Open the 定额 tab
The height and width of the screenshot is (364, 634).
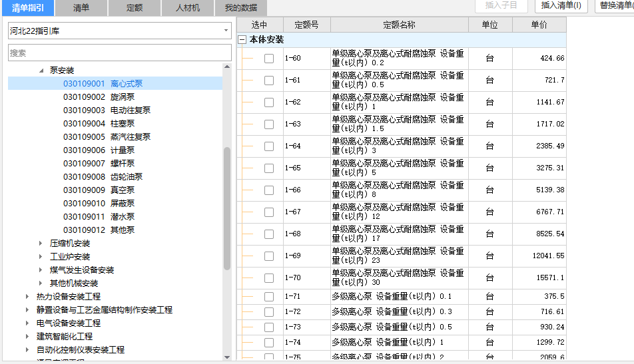click(x=135, y=8)
